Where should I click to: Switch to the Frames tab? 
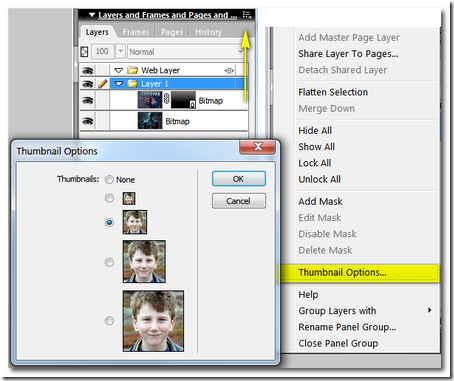[x=136, y=32]
